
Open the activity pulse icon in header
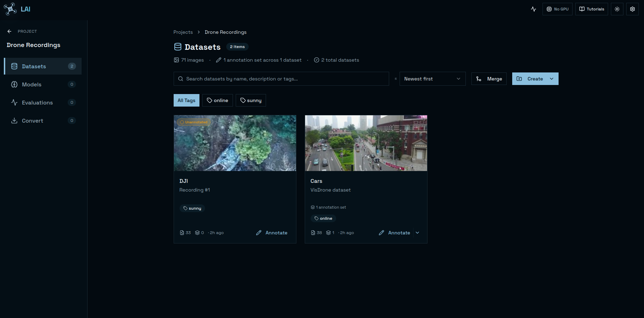[533, 9]
